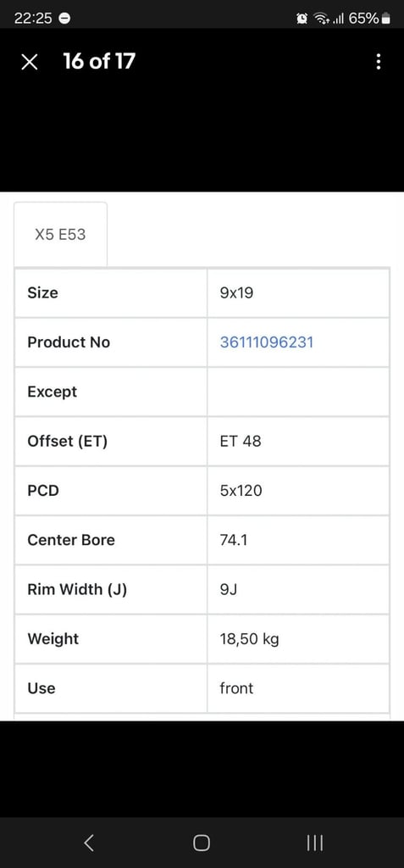Image resolution: width=404 pixels, height=868 pixels.
Task: Tap the Android home button
Action: (202, 843)
